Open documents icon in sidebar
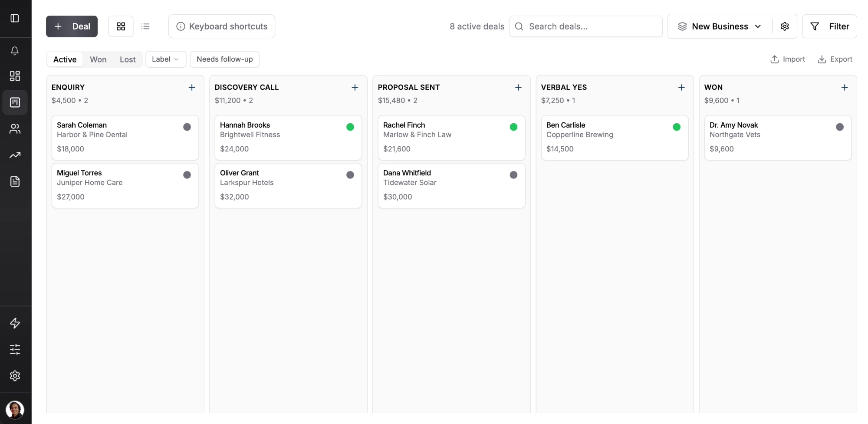Image resolution: width=868 pixels, height=424 pixels. click(x=15, y=181)
